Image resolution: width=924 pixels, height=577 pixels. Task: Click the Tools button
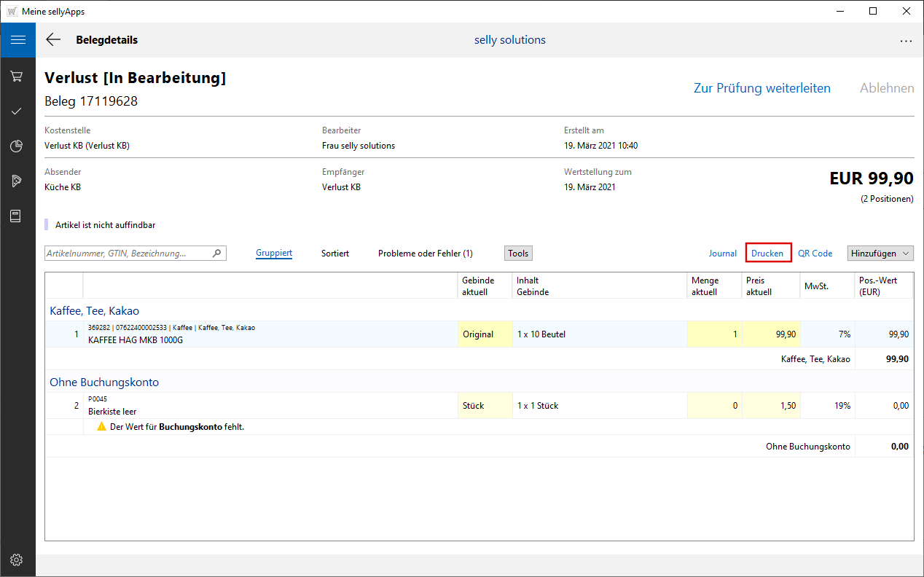[518, 254]
